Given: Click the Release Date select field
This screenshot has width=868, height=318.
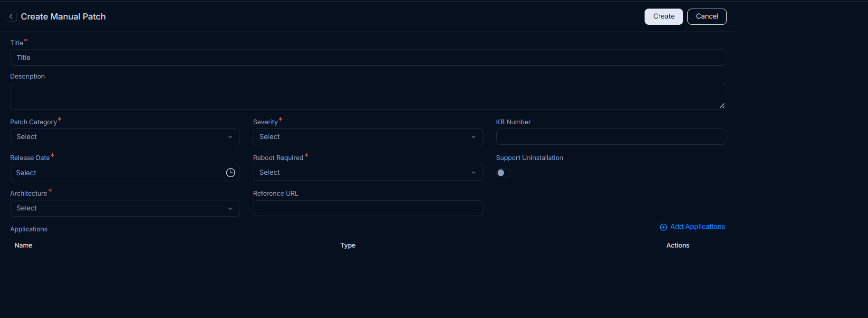Looking at the screenshot, I should click(125, 173).
